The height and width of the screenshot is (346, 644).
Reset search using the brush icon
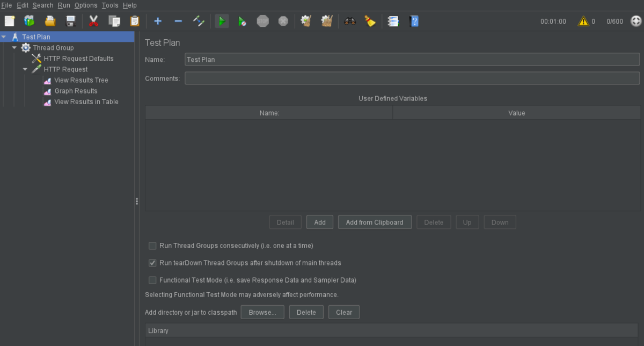(x=370, y=21)
